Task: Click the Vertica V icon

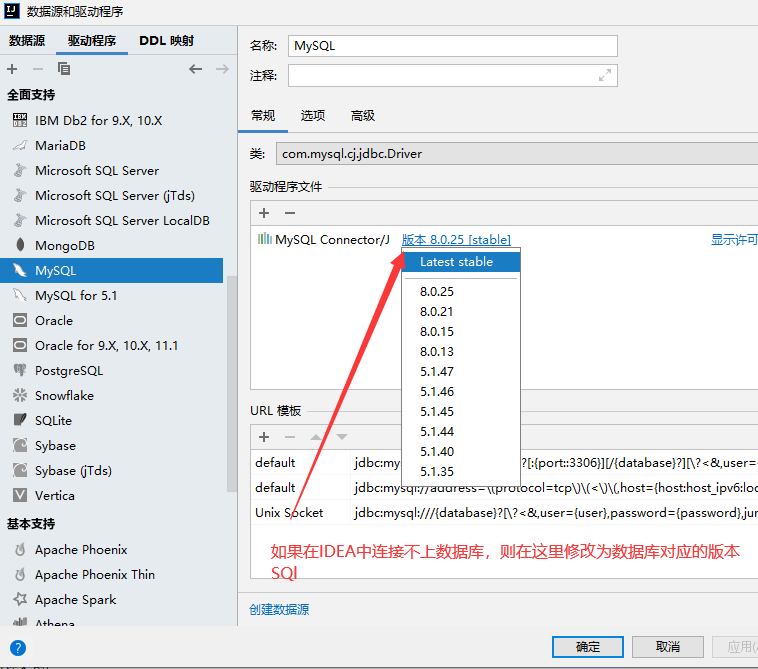Action: (20, 495)
